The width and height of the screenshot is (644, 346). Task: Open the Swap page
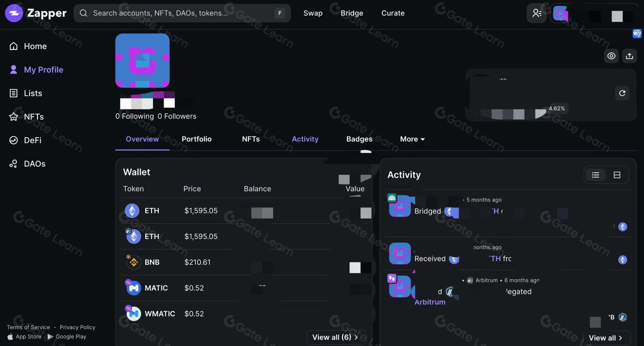click(313, 13)
